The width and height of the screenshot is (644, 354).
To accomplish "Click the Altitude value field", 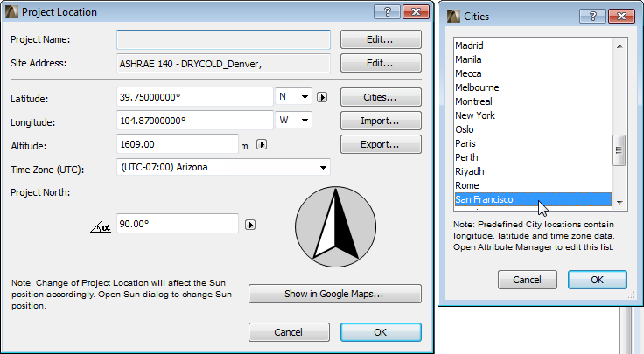I will (x=178, y=144).
